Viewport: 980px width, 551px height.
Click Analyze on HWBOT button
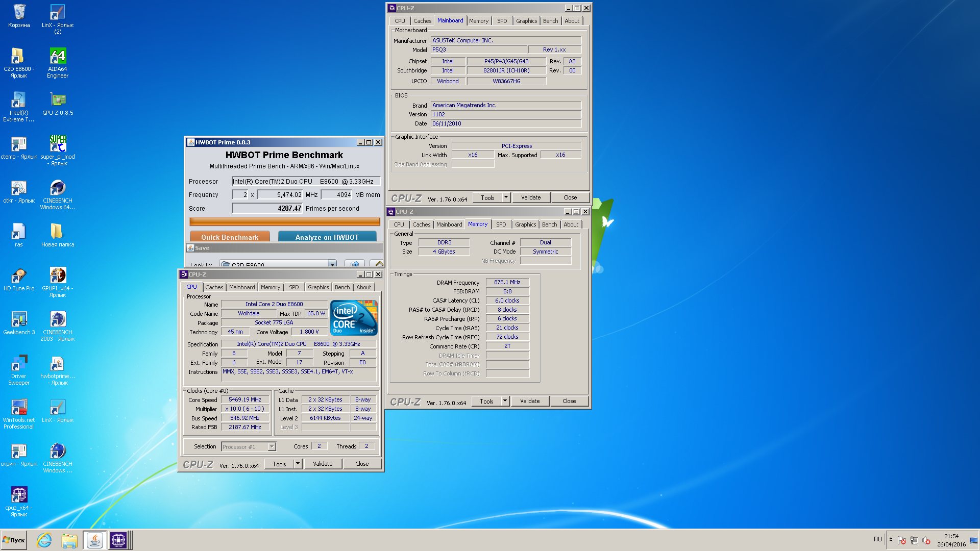click(327, 237)
